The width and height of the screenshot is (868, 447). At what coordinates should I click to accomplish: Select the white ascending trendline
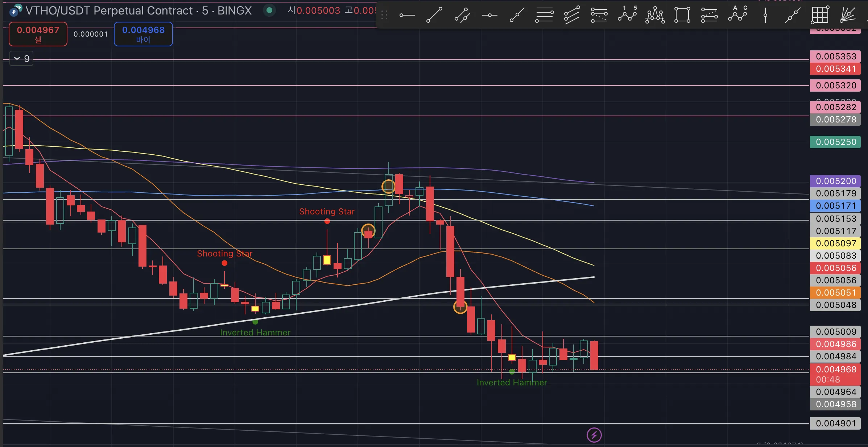tap(298, 314)
